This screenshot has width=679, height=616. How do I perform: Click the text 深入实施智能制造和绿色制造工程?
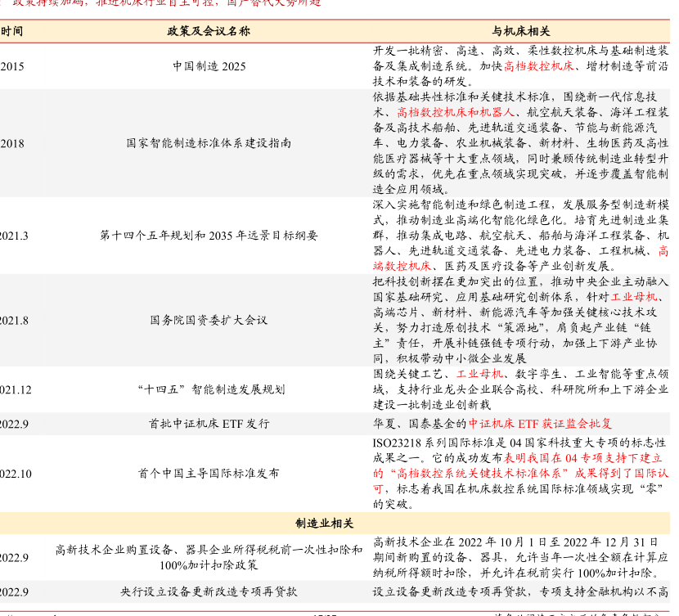click(x=461, y=205)
